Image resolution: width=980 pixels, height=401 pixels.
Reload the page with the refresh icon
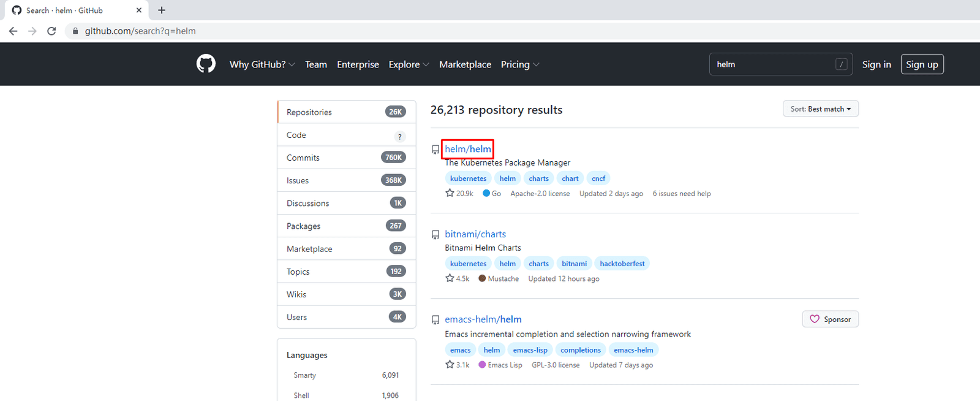point(51,31)
